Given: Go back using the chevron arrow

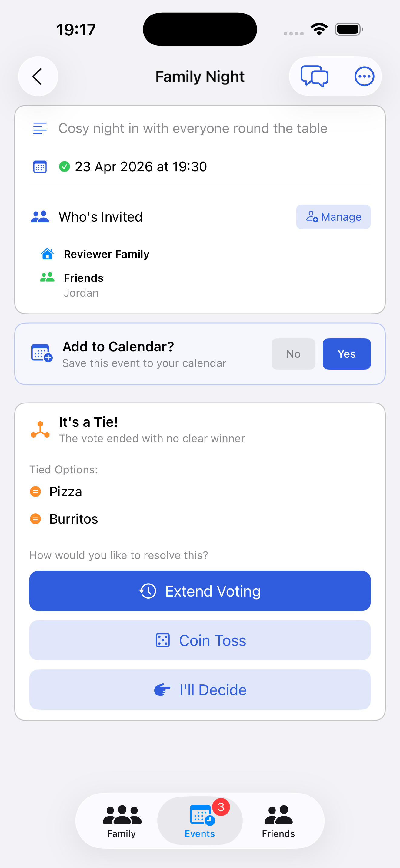Looking at the screenshot, I should pyautogui.click(x=38, y=77).
